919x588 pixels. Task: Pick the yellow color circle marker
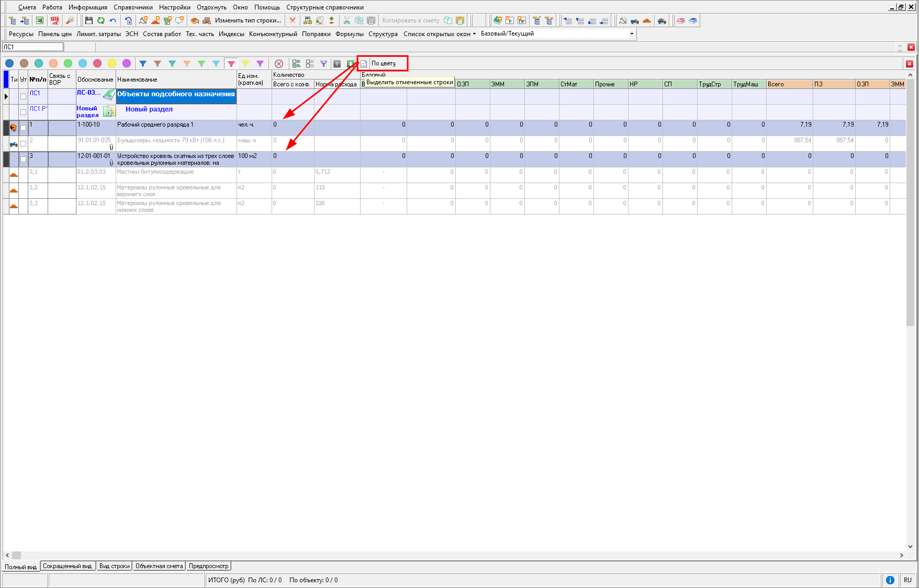click(112, 63)
